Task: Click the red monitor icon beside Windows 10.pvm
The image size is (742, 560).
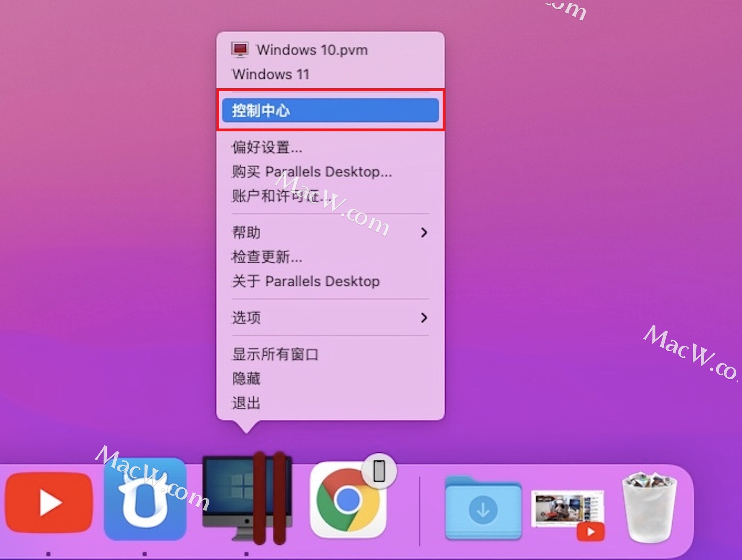Action: click(x=240, y=50)
